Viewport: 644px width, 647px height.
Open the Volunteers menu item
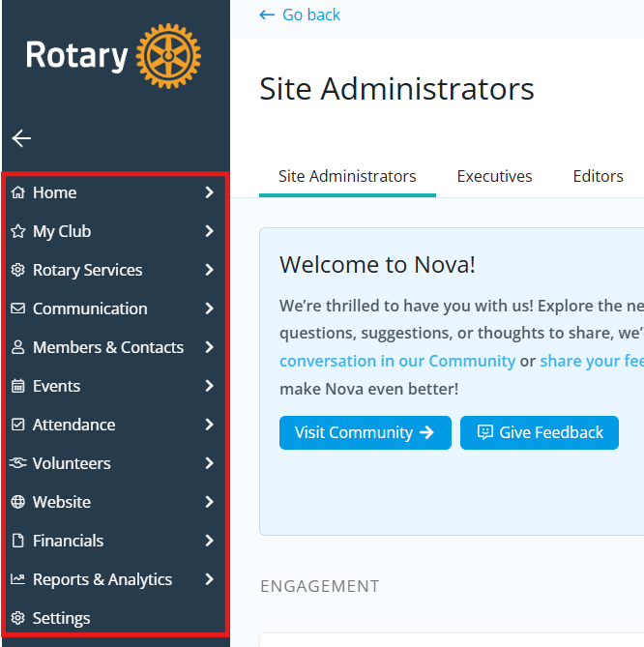(x=115, y=463)
